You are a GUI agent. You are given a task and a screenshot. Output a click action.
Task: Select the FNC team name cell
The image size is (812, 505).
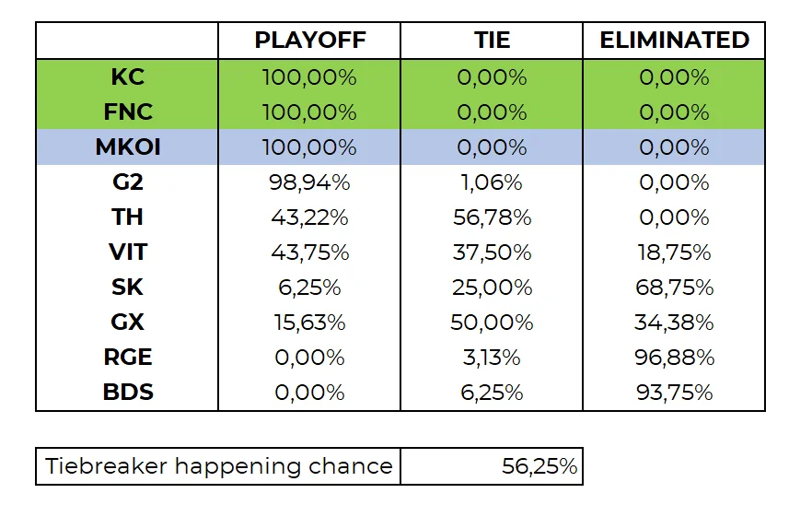(x=127, y=112)
